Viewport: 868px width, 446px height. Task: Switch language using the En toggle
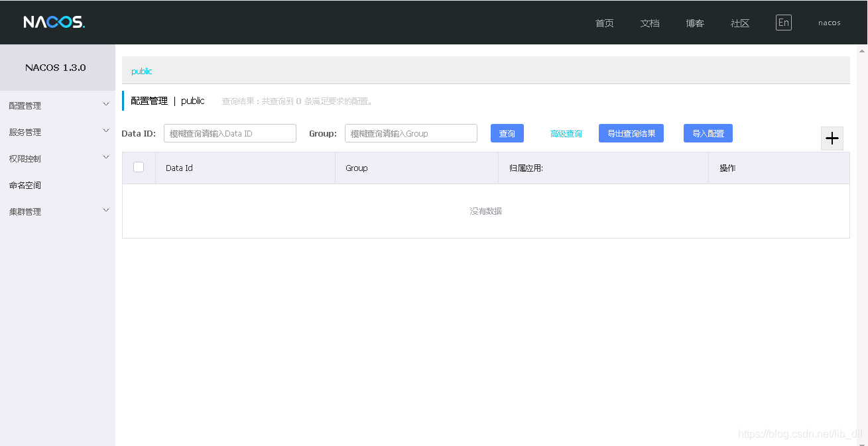coord(783,22)
